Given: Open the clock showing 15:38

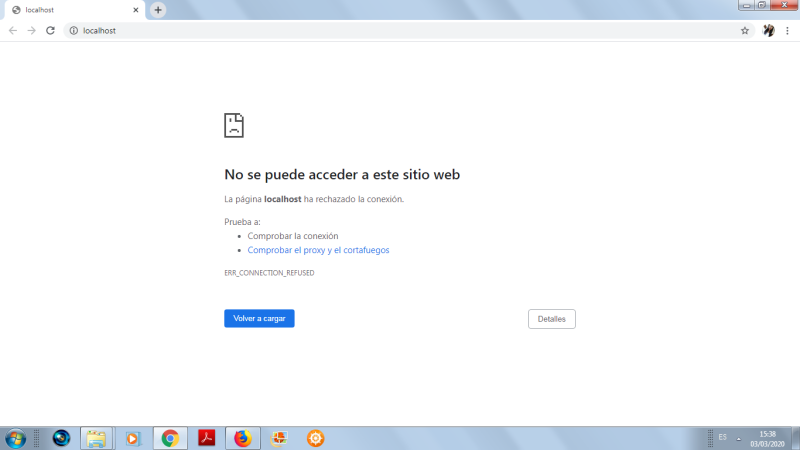Looking at the screenshot, I should [767, 439].
